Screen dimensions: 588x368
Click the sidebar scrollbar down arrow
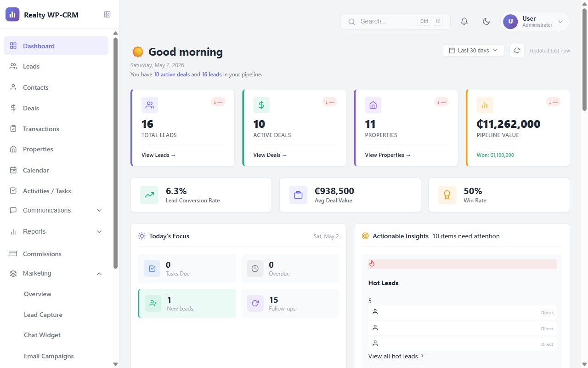[115, 364]
